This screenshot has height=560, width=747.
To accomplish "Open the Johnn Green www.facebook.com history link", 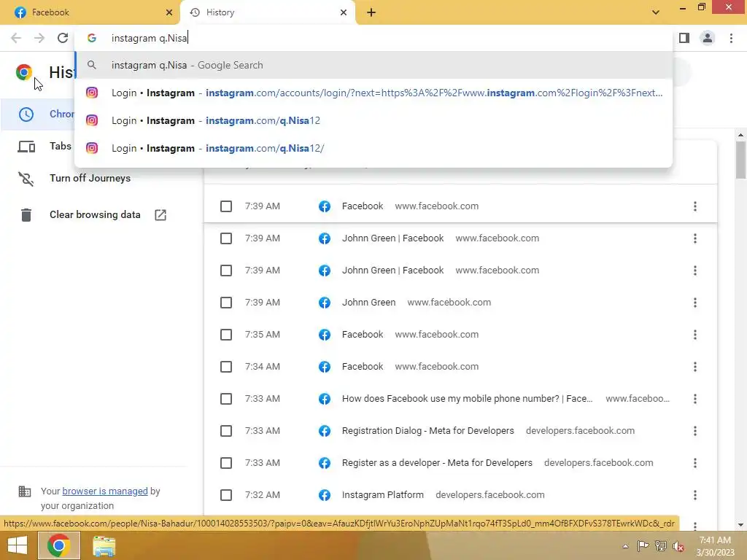I will tap(368, 303).
